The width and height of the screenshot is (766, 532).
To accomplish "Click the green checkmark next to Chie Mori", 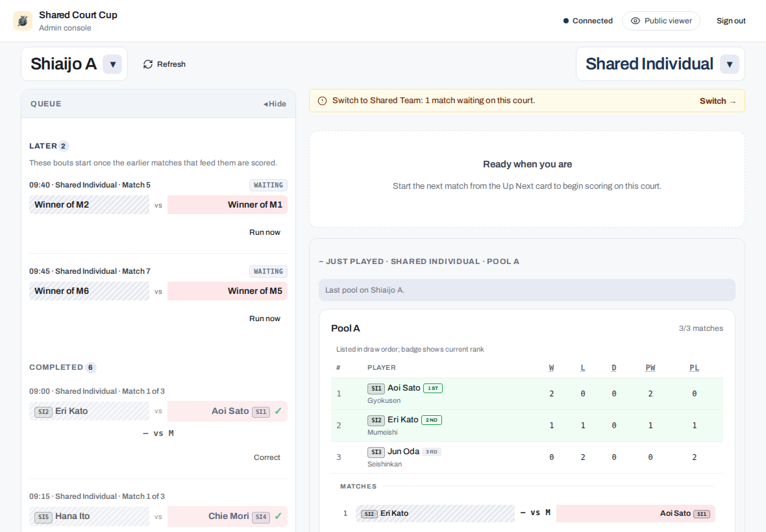I will (x=278, y=516).
